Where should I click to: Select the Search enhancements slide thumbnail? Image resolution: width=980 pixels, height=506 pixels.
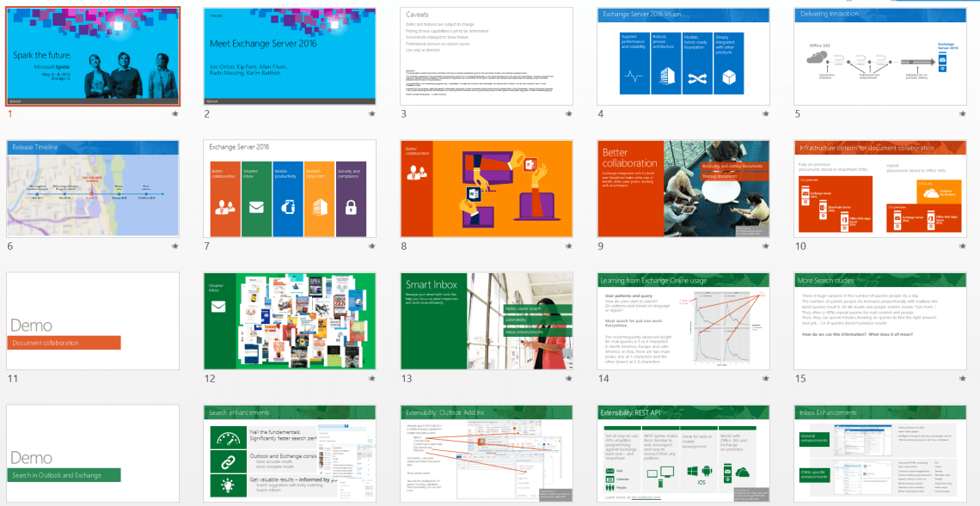pyautogui.click(x=290, y=453)
